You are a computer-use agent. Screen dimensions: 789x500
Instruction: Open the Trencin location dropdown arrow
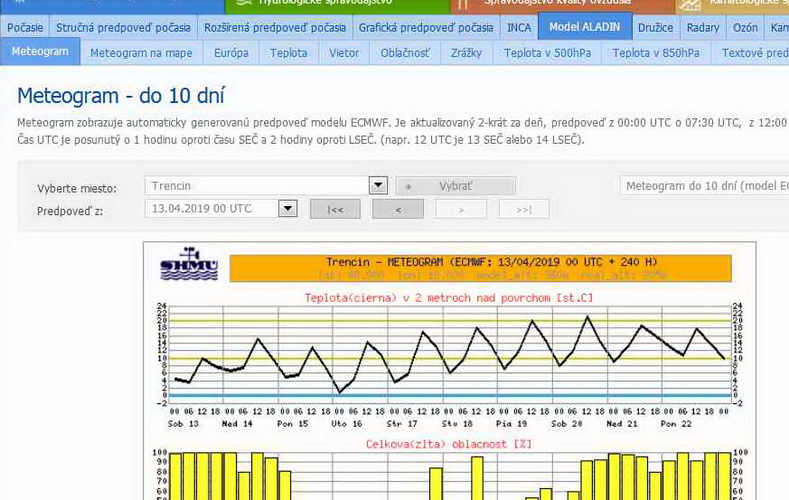point(378,186)
